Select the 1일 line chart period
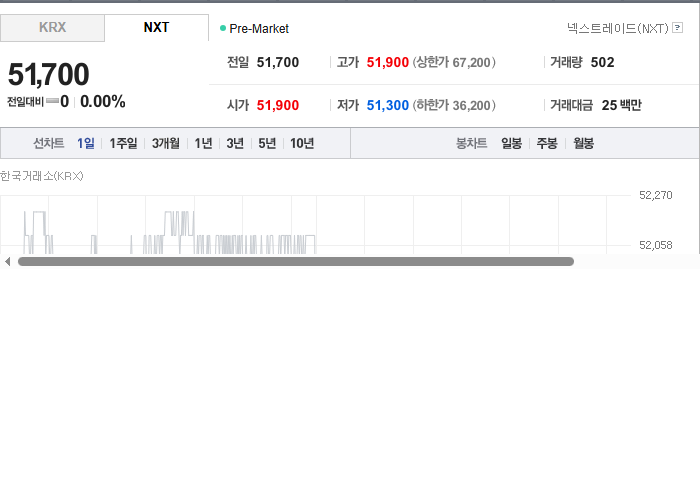 click(86, 143)
